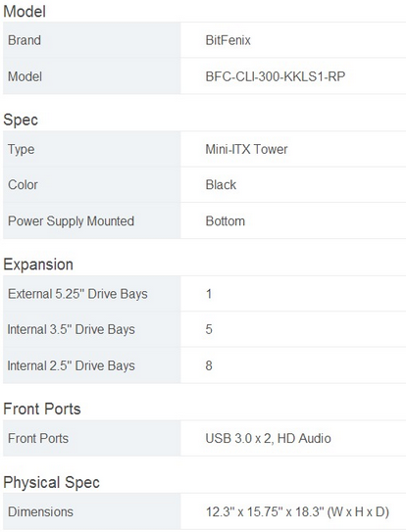
Task: Click the Internal 3.5" Drive Bays label
Action: point(71,329)
